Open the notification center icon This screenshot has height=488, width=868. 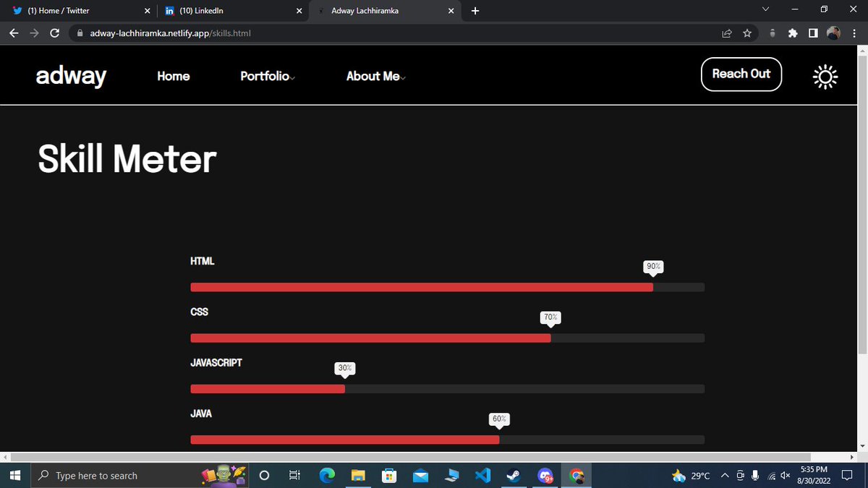(x=848, y=475)
